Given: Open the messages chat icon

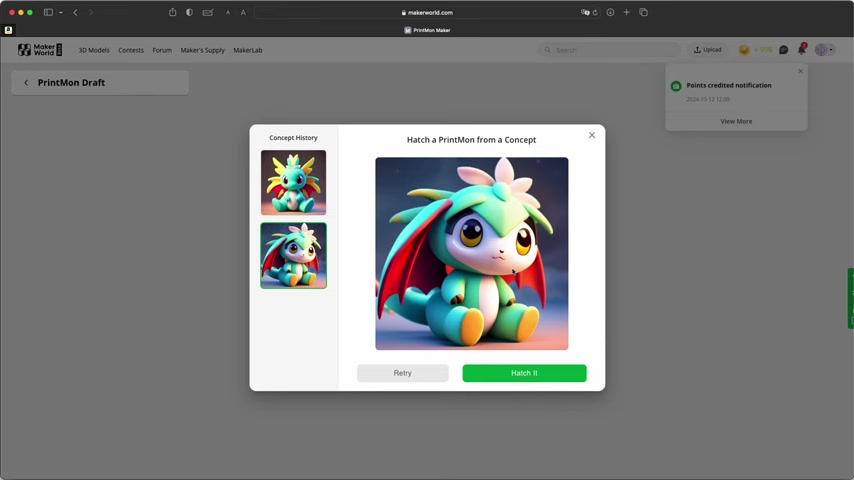Looking at the screenshot, I should click(783, 50).
